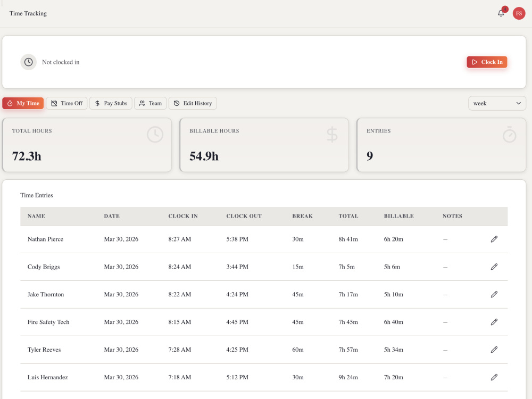Edit Jake Thornton's time entry

[494, 294]
